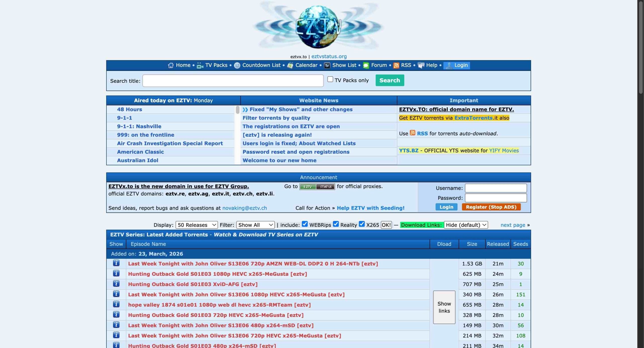Click the Home house icon in navigation
Image resolution: width=644 pixels, height=348 pixels.
pos(171,65)
